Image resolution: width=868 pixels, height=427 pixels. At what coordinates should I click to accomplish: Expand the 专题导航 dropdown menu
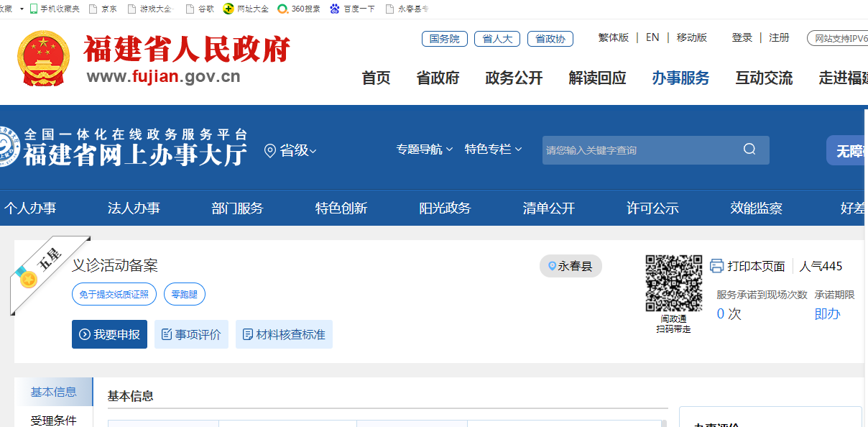click(424, 150)
